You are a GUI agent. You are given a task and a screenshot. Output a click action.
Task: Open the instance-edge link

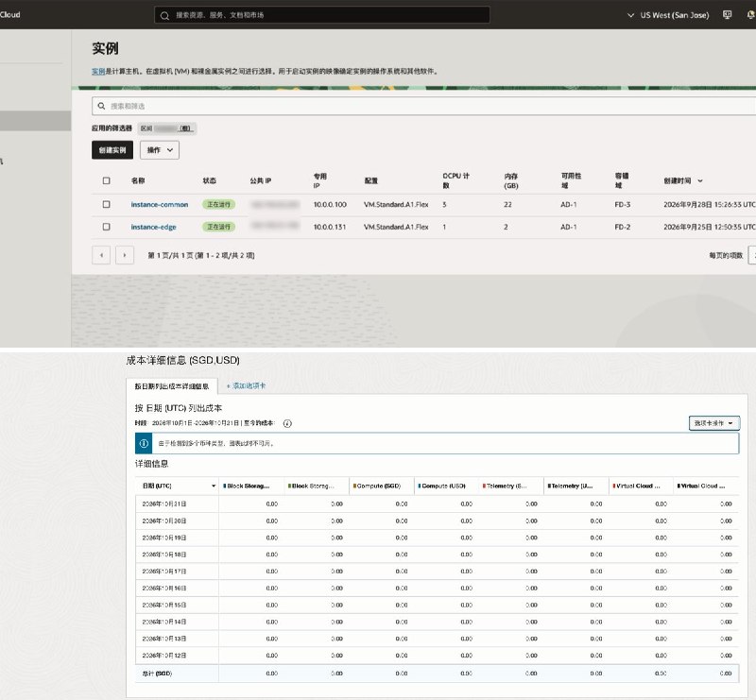[x=154, y=227]
